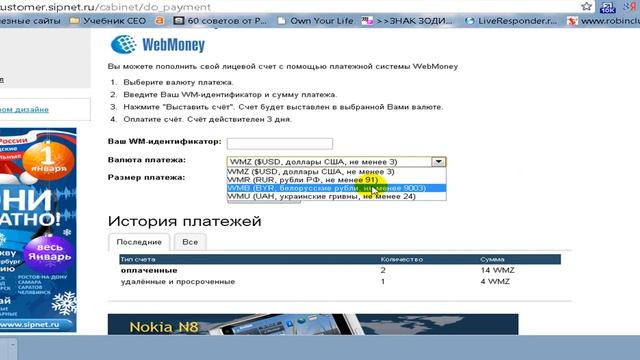Click the История платежей heading

tap(184, 221)
